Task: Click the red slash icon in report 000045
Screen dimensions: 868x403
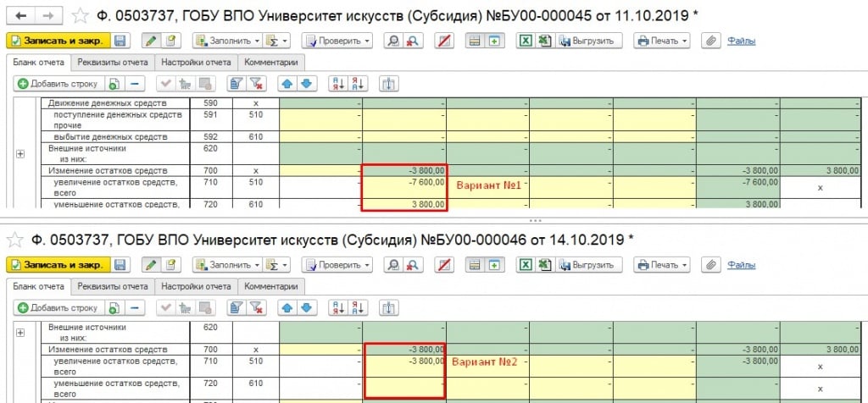Action: [442, 41]
